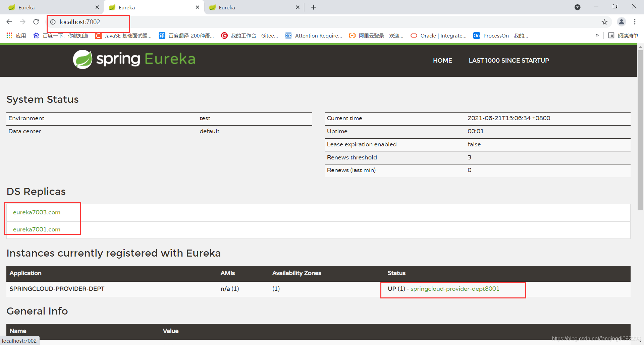Click the Renews threshold label
Image resolution: width=644 pixels, height=345 pixels.
pyautogui.click(x=352, y=157)
